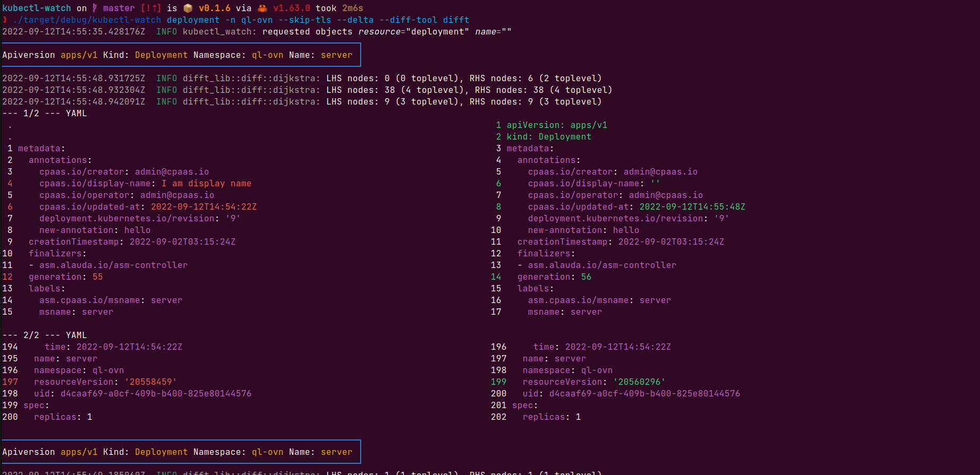Image resolution: width=980 pixels, height=475 pixels.
Task: Click resourceVersion value '20560296'
Action: click(x=640, y=382)
